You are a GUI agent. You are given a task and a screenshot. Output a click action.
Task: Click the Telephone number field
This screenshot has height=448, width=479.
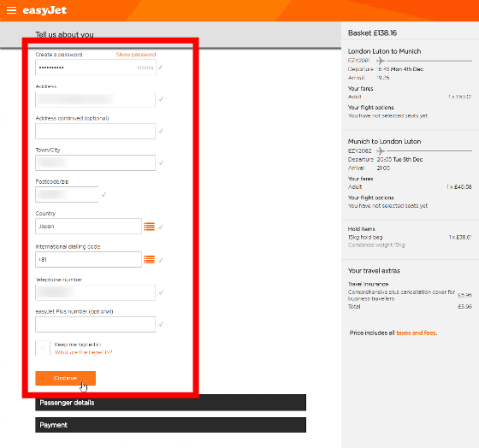click(95, 292)
